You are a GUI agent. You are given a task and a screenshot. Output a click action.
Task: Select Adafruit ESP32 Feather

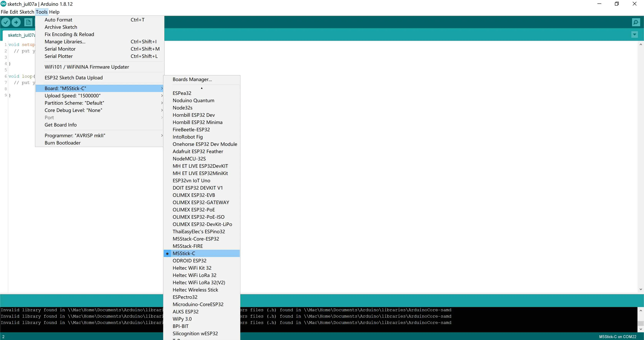[x=201, y=151]
